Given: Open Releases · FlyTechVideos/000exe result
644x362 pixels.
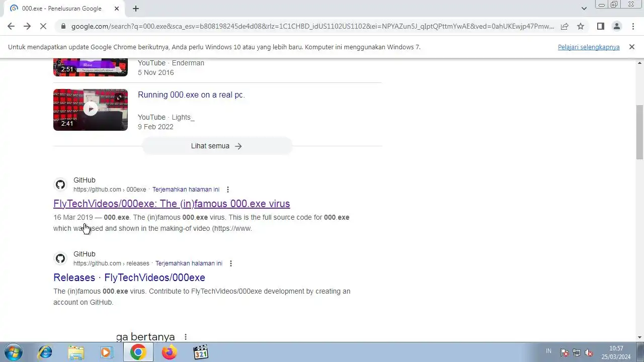Looking at the screenshot, I should [x=129, y=278].
